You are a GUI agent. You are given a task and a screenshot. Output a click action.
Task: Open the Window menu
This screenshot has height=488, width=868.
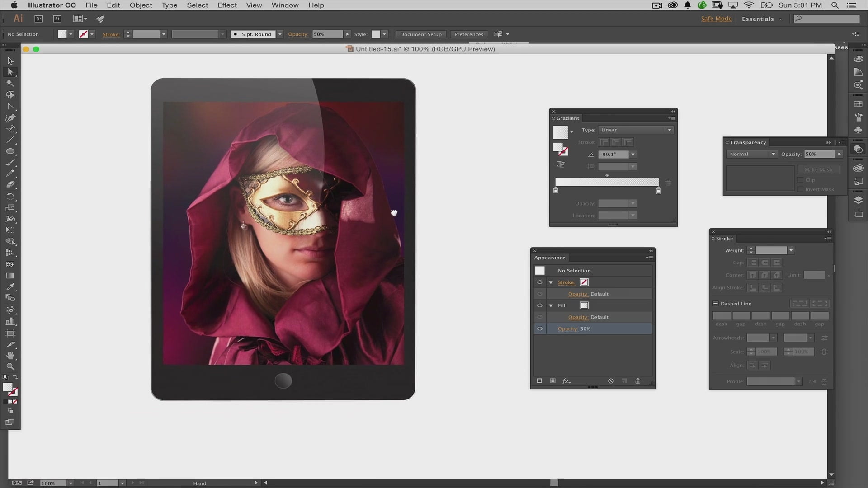(285, 5)
